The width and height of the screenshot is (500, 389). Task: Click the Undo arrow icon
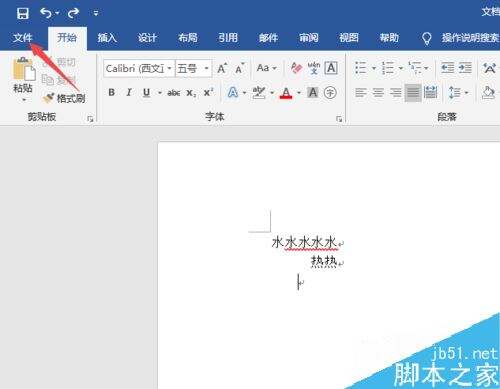click(46, 13)
